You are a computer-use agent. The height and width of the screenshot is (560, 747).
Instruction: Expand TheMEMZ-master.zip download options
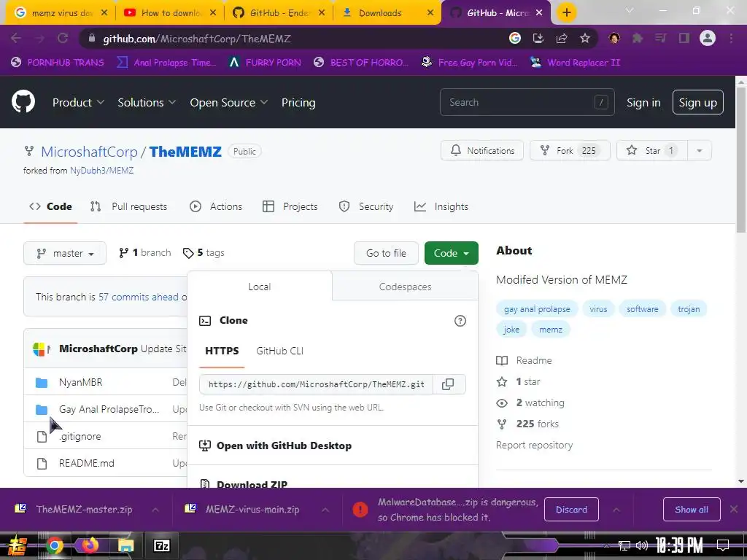pyautogui.click(x=155, y=510)
